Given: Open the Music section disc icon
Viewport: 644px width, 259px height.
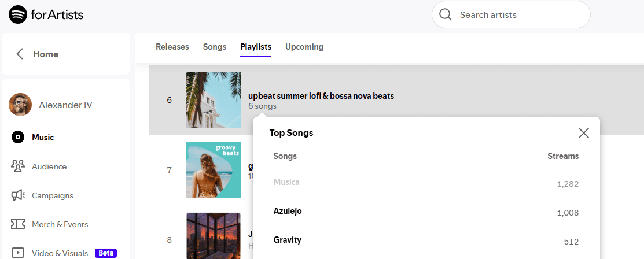Looking at the screenshot, I should pyautogui.click(x=18, y=138).
